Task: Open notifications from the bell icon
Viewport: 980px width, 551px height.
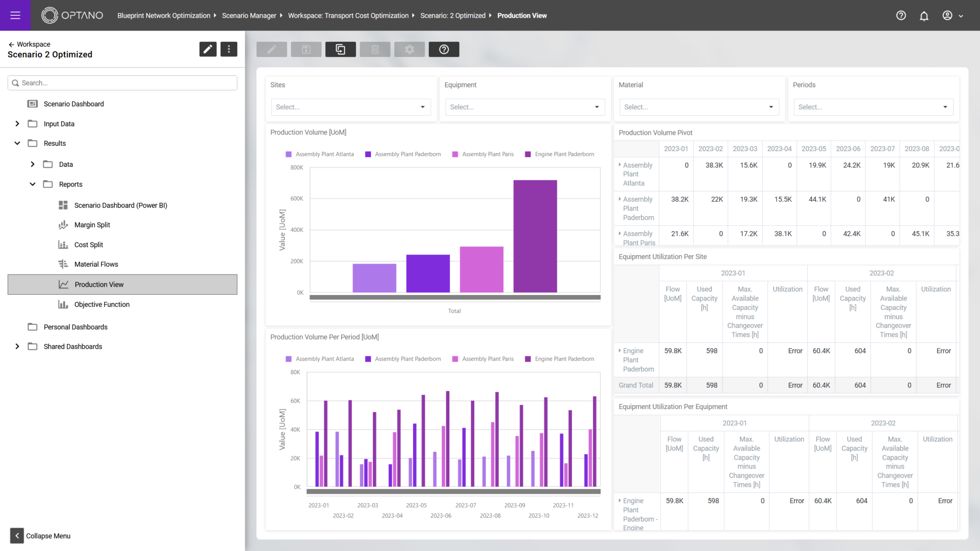Action: point(924,15)
